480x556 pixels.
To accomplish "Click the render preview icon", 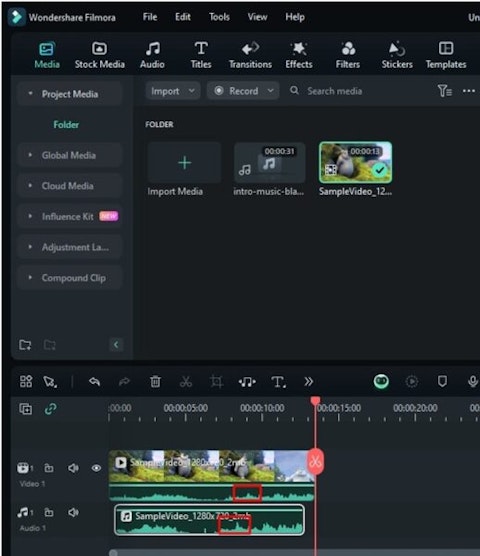I will pos(412,382).
